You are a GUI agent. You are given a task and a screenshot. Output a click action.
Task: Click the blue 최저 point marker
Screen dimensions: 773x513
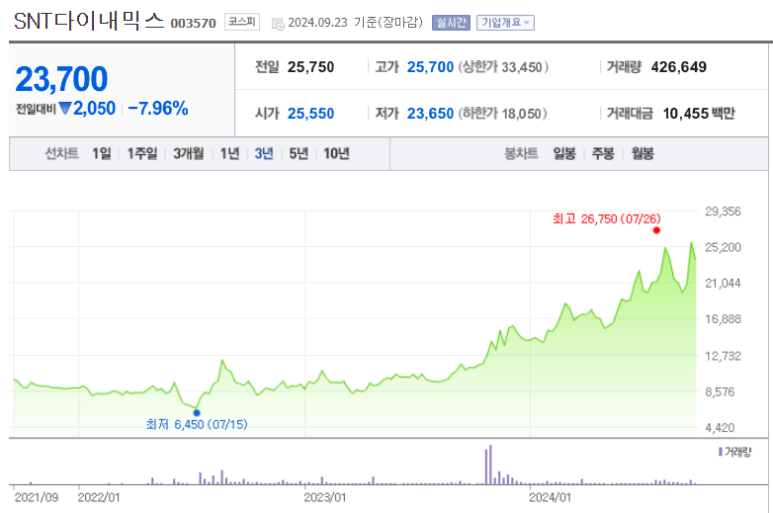pos(197,413)
